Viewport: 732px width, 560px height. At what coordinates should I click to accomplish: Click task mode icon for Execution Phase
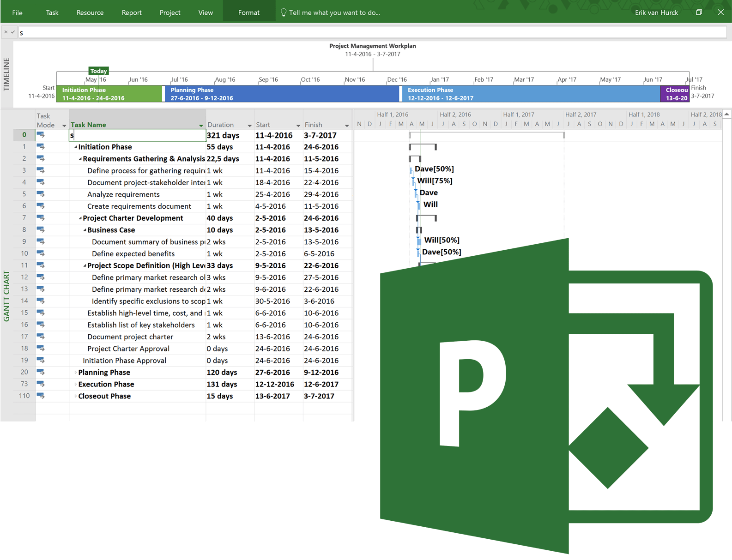(41, 384)
